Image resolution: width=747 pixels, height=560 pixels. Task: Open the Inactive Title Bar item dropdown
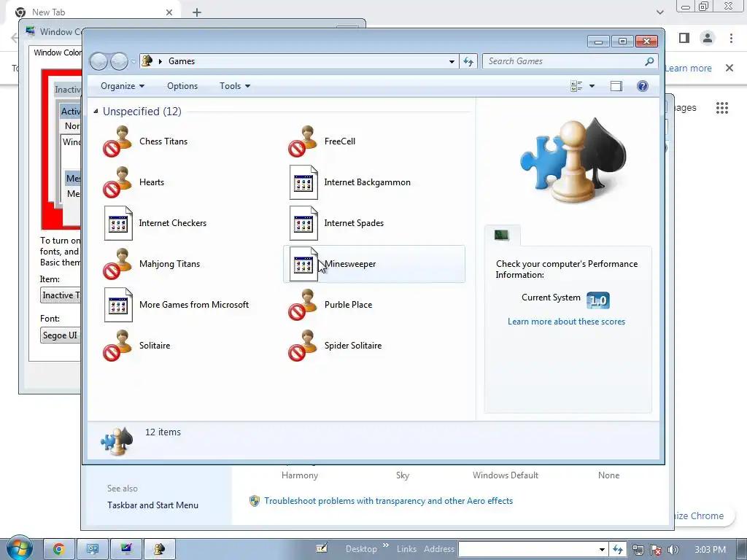[61, 295]
